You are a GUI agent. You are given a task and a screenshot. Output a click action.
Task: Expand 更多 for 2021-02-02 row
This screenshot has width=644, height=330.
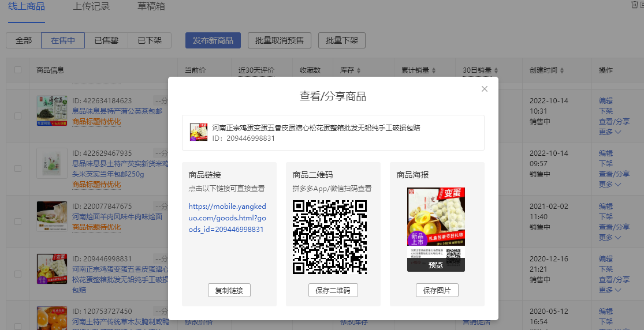pos(610,237)
